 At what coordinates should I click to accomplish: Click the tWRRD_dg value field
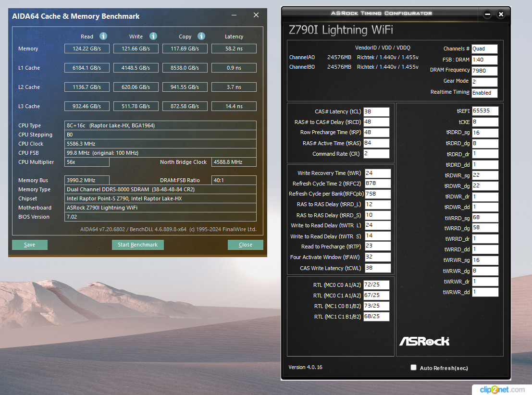tap(485, 228)
